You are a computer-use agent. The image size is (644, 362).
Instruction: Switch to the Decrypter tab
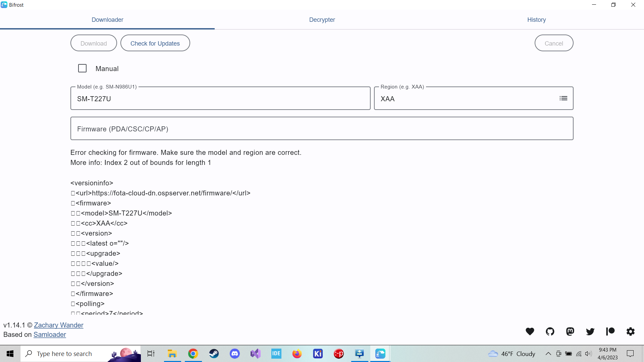pos(322,20)
